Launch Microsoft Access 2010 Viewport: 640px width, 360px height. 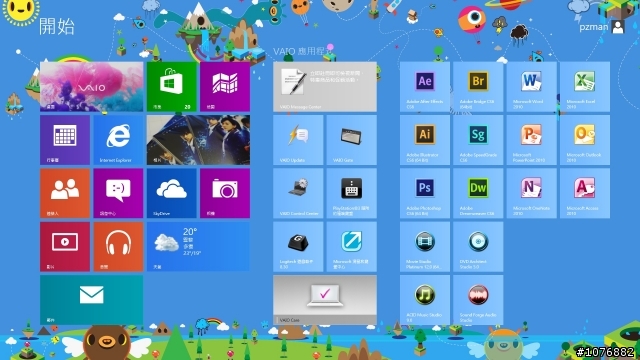[x=585, y=193]
